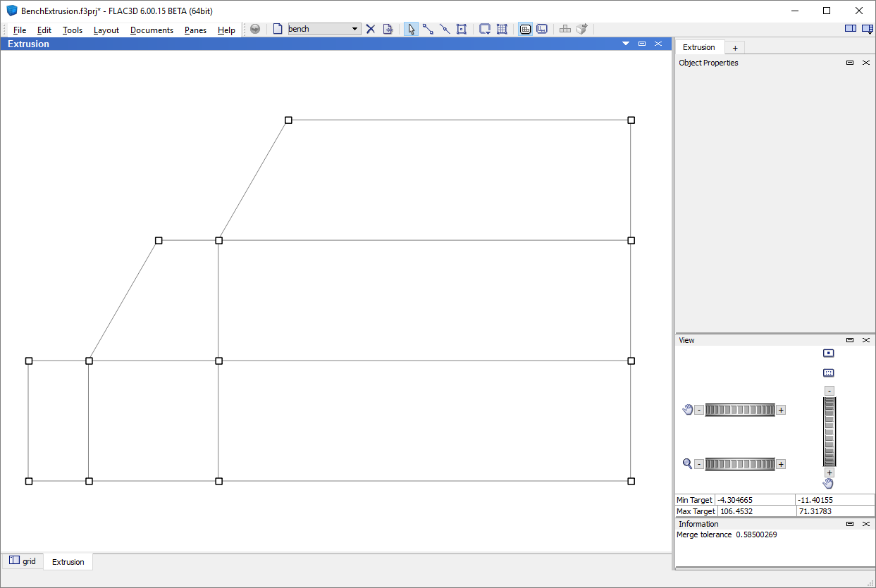
Task: Click the plus button on zoom slider
Action: pos(781,464)
